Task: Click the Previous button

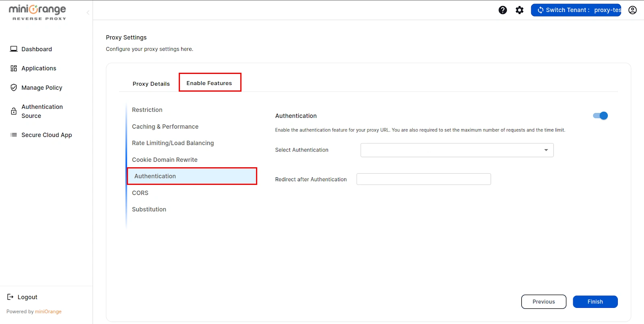Action: tap(544, 302)
